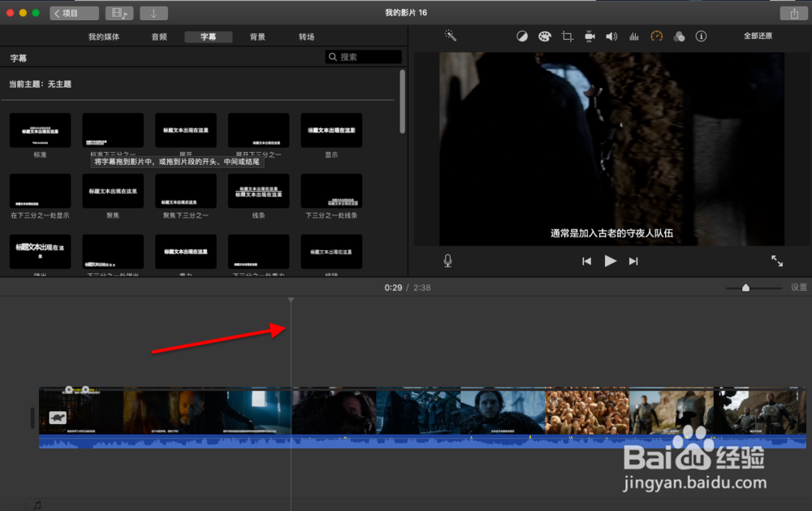Go back to Projects (项目)

pyautogui.click(x=74, y=14)
